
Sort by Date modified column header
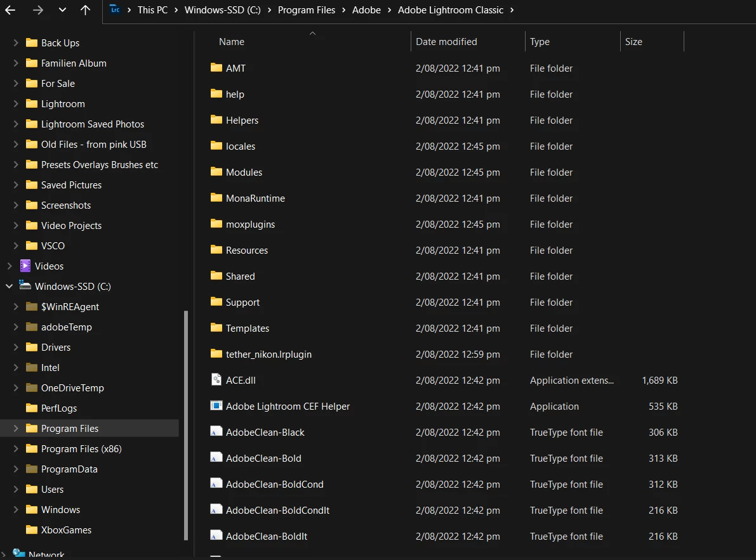pyautogui.click(x=446, y=42)
